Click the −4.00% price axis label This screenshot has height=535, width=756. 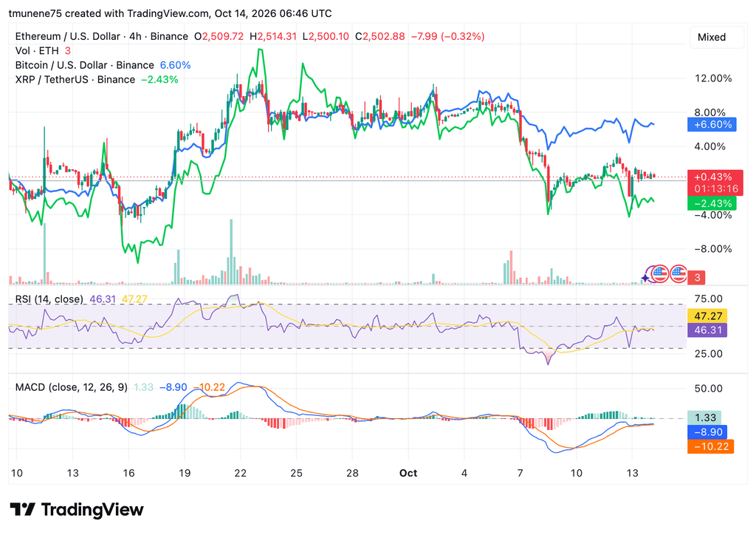pos(713,215)
